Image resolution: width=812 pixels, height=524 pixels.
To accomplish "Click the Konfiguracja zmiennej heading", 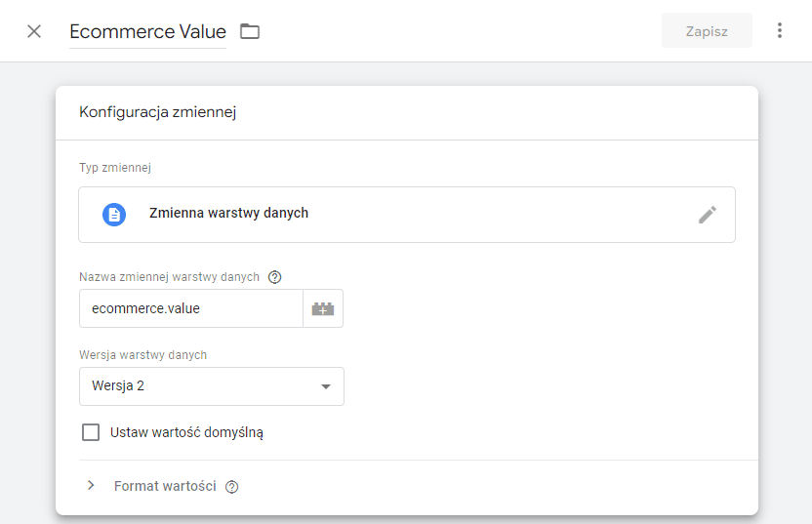I will point(157,112).
